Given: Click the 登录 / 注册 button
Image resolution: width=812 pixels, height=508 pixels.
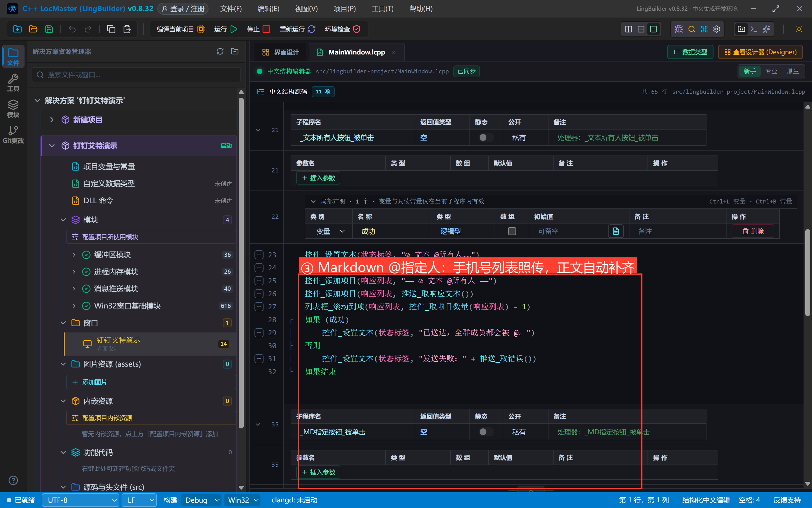Looking at the screenshot, I should (183, 9).
